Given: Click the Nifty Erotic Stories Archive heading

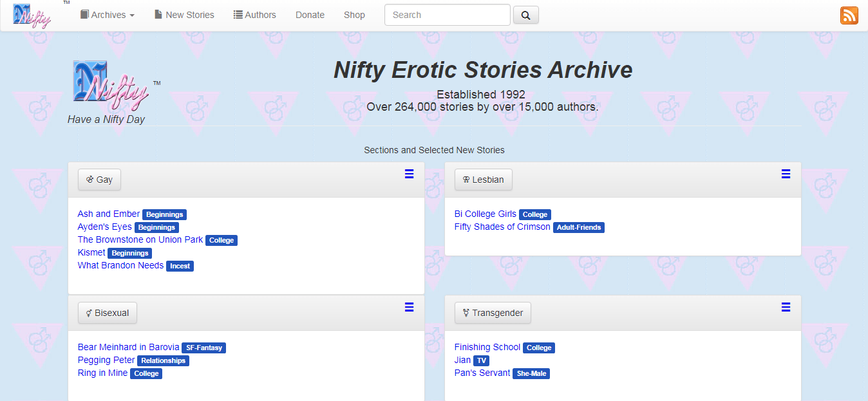Looking at the screenshot, I should [x=483, y=70].
